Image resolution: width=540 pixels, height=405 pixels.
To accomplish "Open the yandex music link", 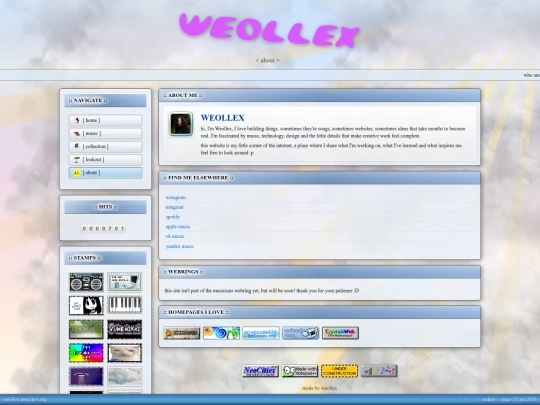I will pos(179,246).
